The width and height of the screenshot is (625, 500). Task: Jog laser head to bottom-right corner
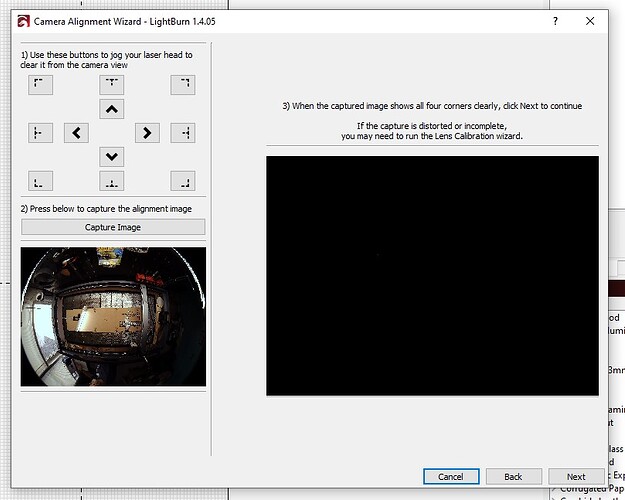click(183, 181)
